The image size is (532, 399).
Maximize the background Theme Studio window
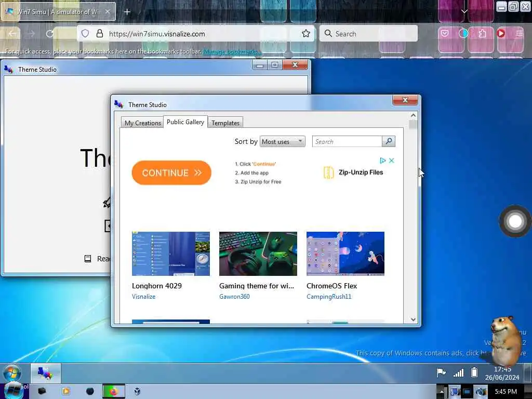click(275, 65)
